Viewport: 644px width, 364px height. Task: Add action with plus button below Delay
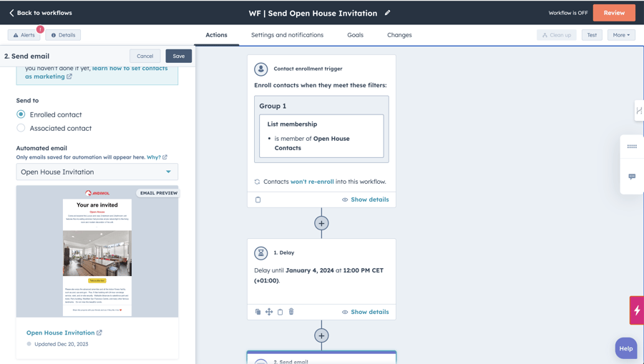pyautogui.click(x=321, y=335)
